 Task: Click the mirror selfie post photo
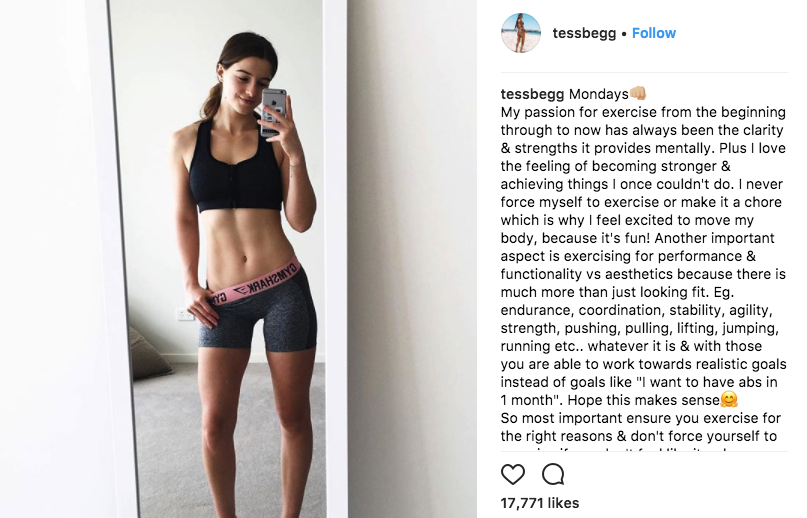point(238,259)
